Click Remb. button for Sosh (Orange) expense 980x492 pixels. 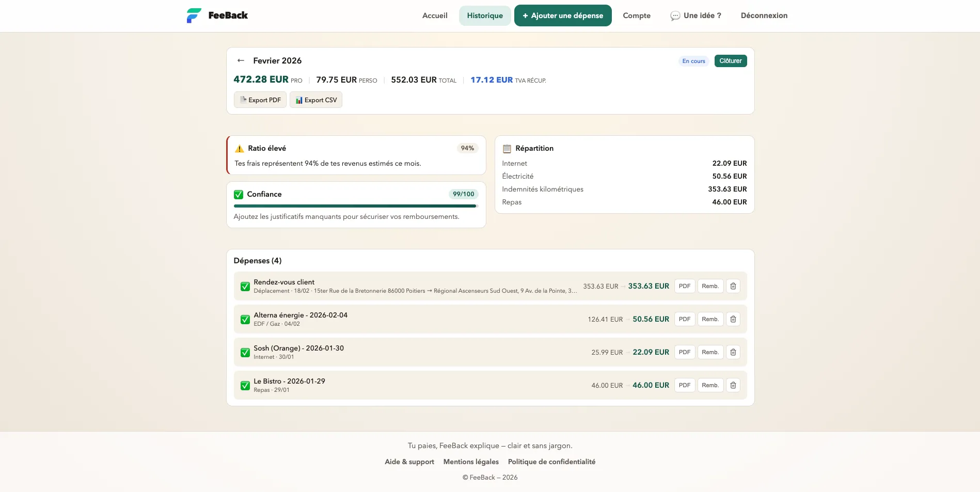pos(710,352)
